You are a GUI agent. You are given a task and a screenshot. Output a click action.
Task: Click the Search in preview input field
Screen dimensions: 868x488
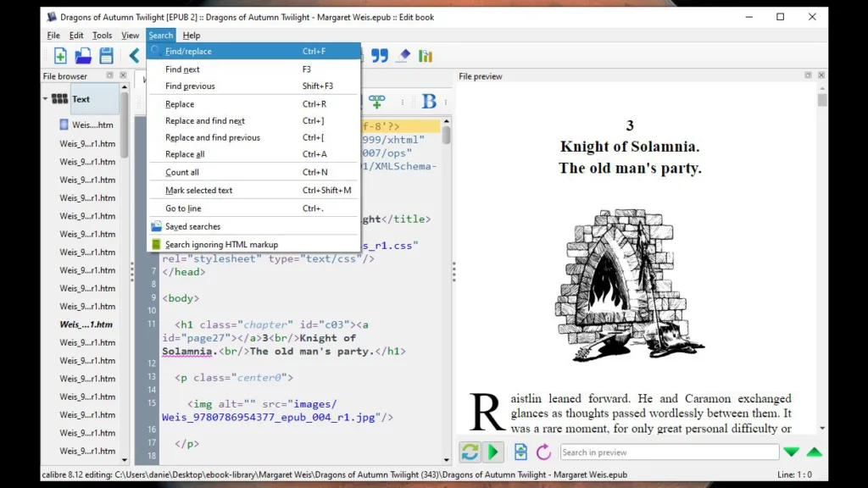click(x=670, y=452)
